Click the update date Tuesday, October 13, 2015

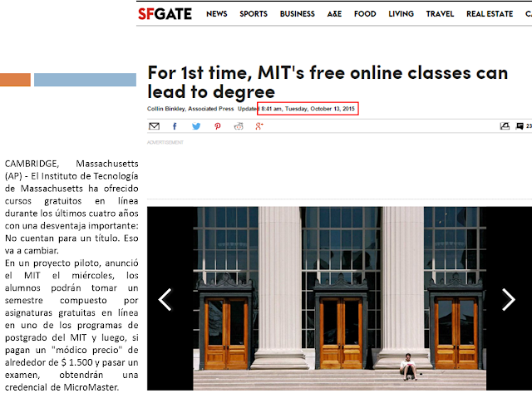click(320, 109)
